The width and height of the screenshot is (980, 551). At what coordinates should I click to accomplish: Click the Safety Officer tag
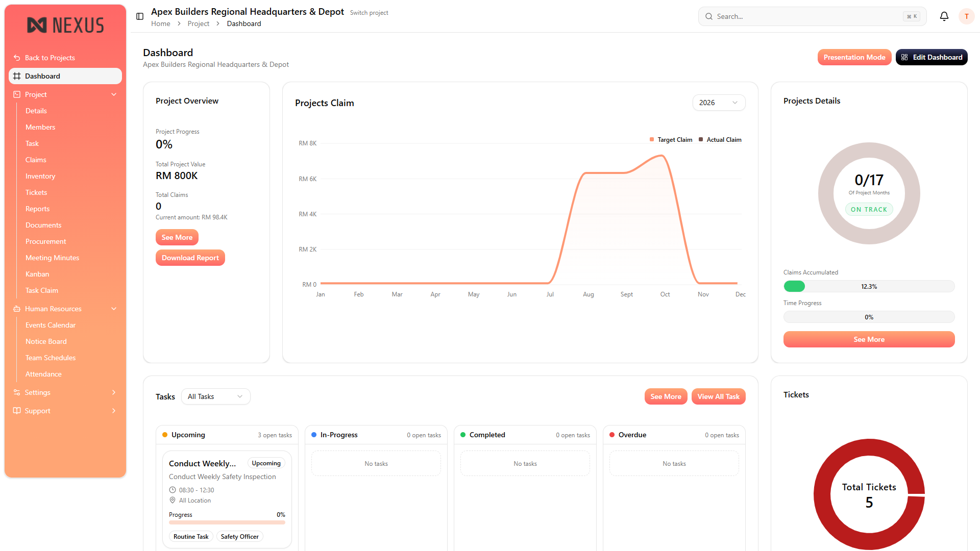[239, 536]
